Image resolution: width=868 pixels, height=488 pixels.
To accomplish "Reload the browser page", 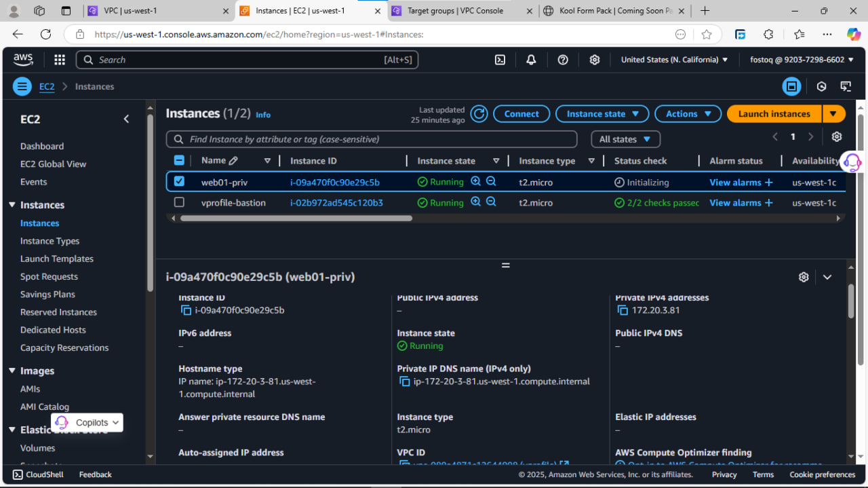I will [x=45, y=34].
